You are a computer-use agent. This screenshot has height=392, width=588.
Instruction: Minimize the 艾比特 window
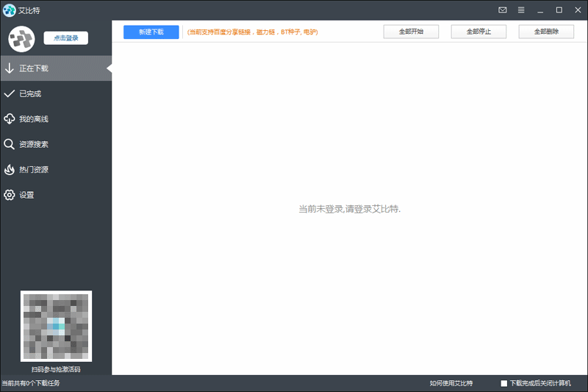coord(540,10)
